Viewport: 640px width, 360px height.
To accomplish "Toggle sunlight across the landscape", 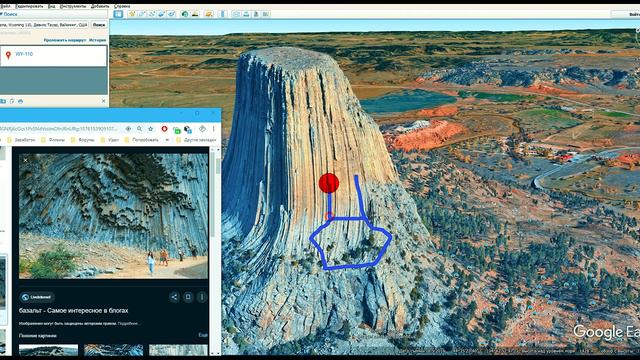I will click(x=195, y=14).
